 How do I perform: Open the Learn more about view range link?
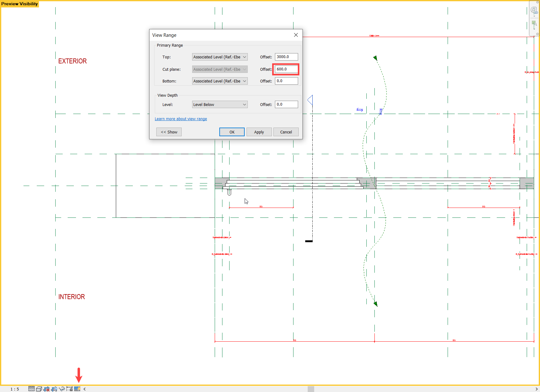coord(180,119)
